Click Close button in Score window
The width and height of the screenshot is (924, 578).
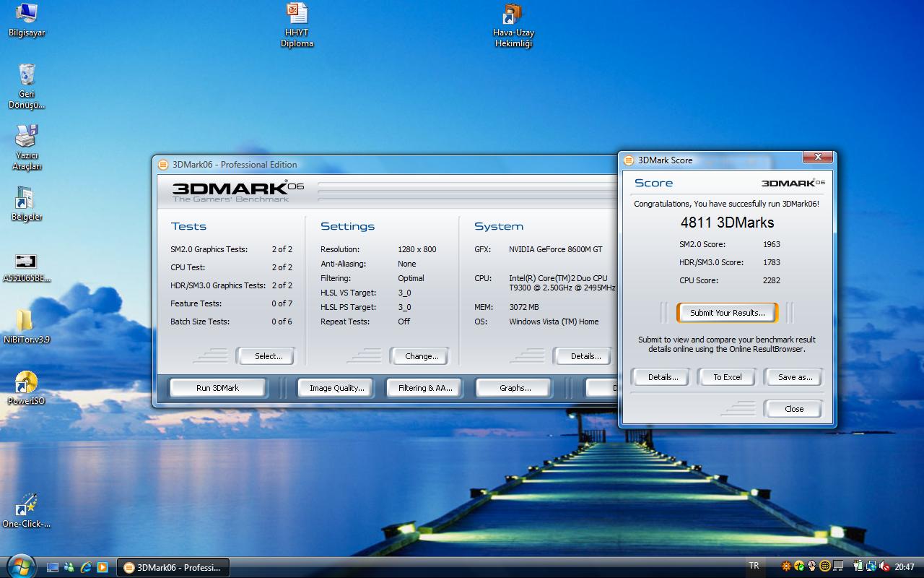[x=794, y=409]
